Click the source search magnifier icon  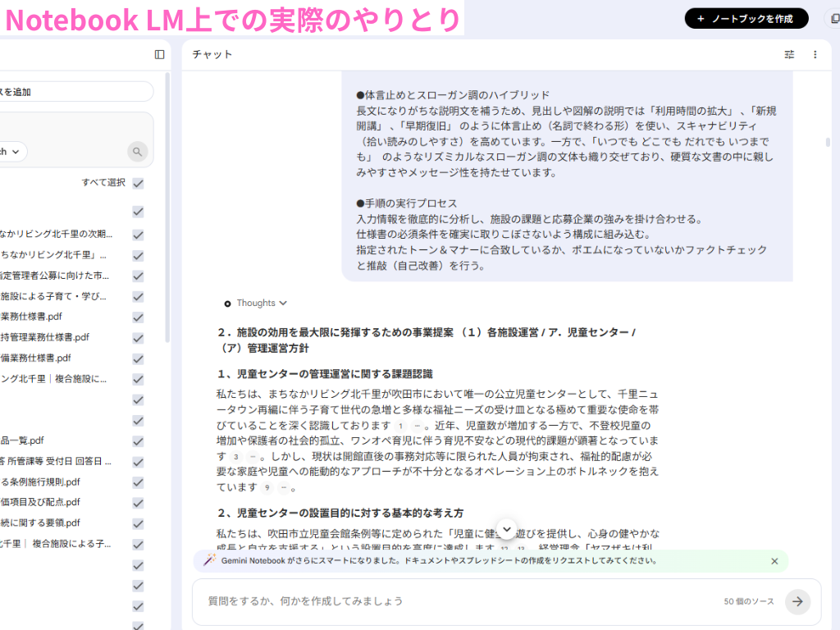pyautogui.click(x=138, y=152)
